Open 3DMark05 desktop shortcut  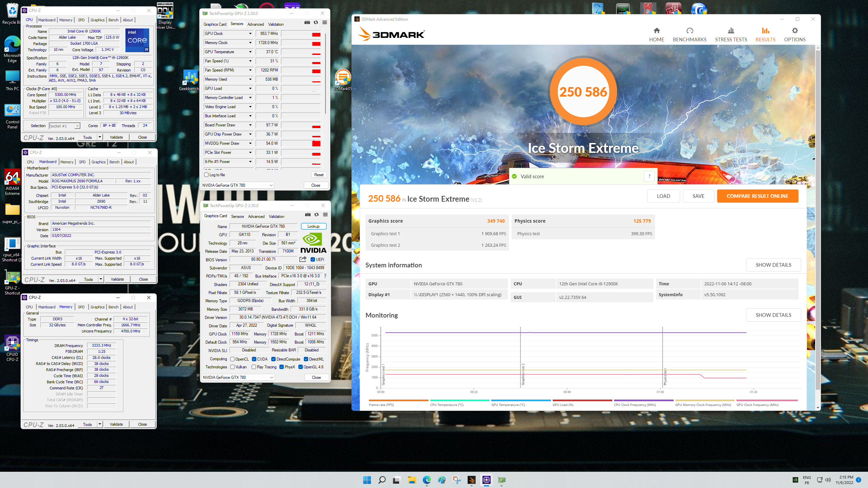click(342, 80)
